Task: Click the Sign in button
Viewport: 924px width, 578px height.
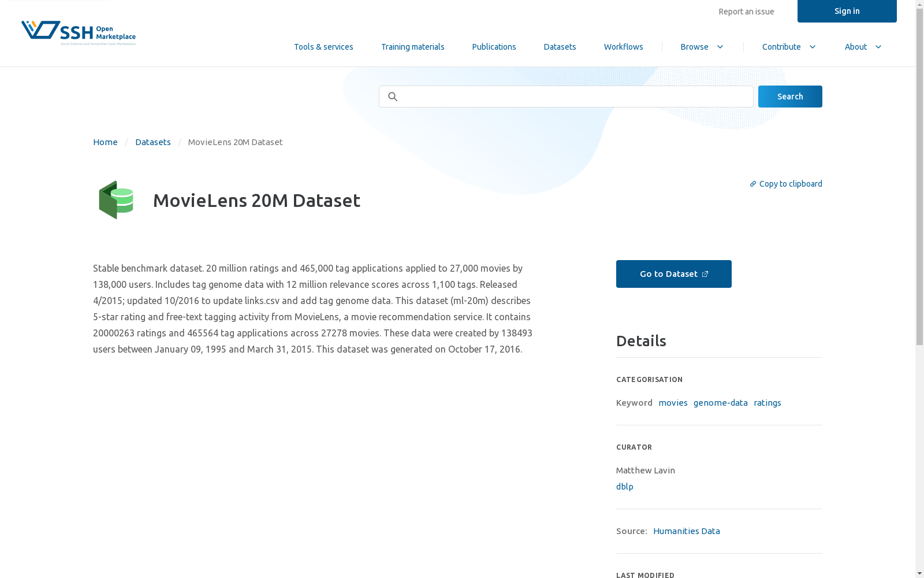Action: (847, 11)
